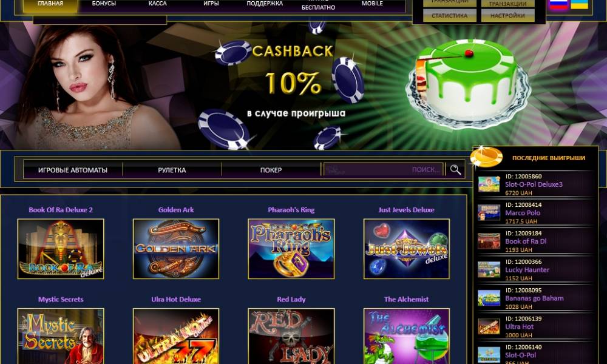This screenshot has height=364, width=607.
Task: Switch to the Рулетка tab
Action: coord(172,170)
